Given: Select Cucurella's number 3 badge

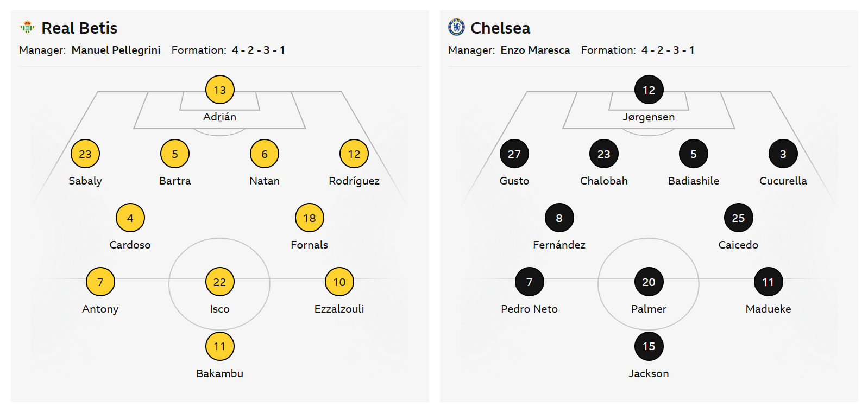Looking at the screenshot, I should coord(783,154).
